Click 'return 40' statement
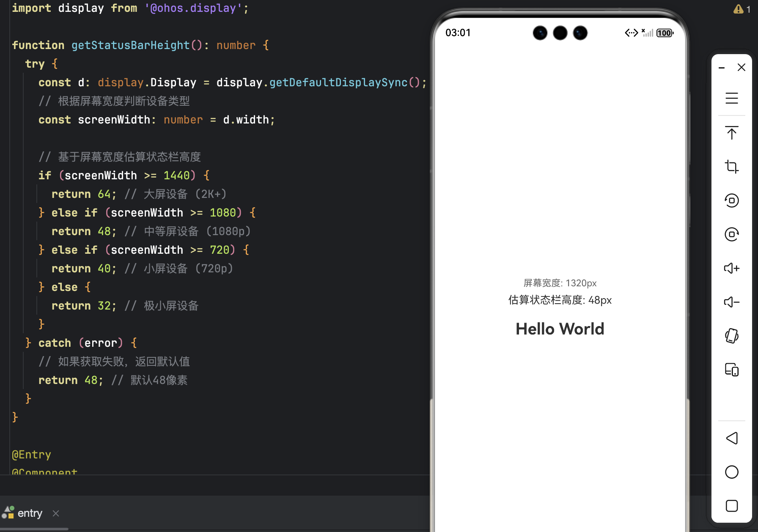 click(84, 269)
